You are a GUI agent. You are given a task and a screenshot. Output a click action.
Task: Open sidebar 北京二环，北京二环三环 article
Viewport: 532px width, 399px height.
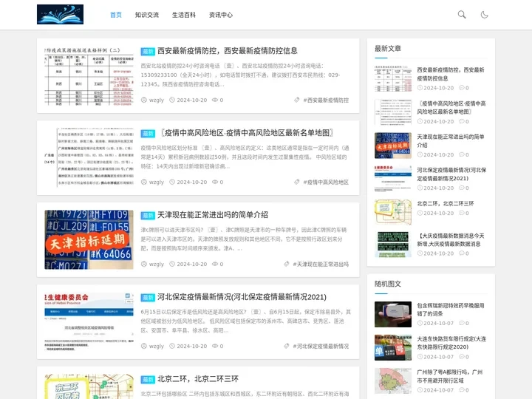(446, 204)
